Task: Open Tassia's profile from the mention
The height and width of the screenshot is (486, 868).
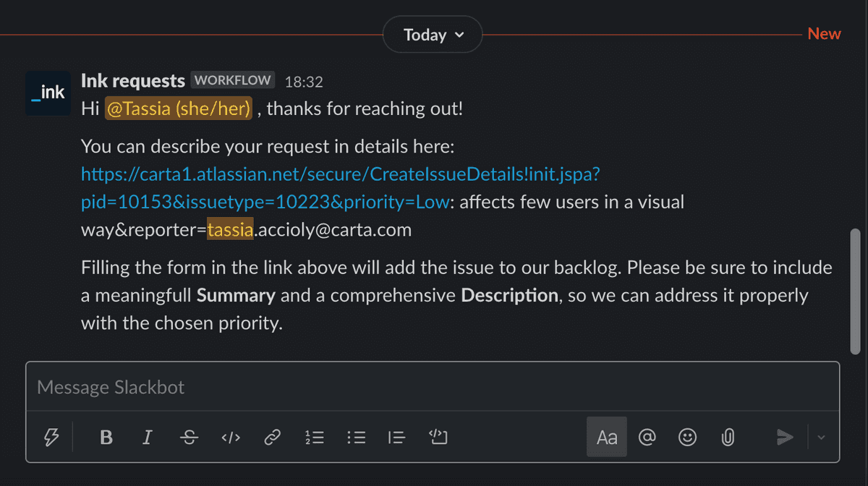Action: 178,108
